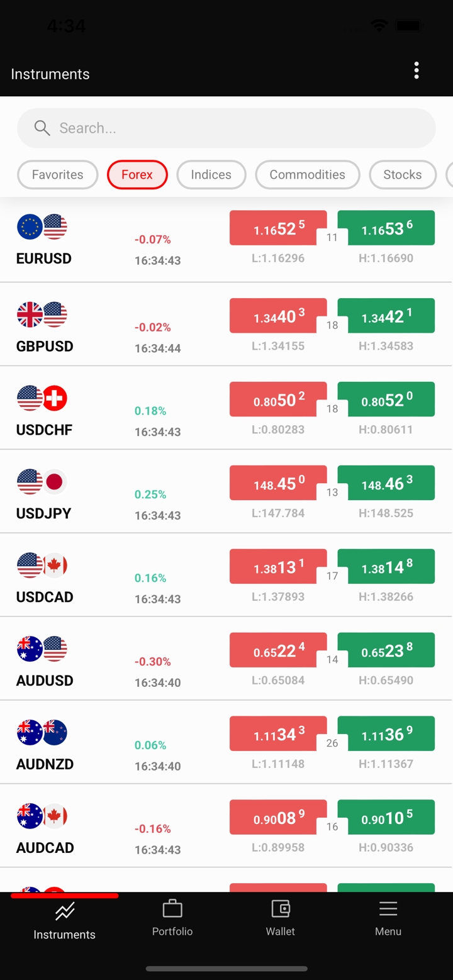Switch to the Commodities category
453x980 pixels.
tap(307, 175)
